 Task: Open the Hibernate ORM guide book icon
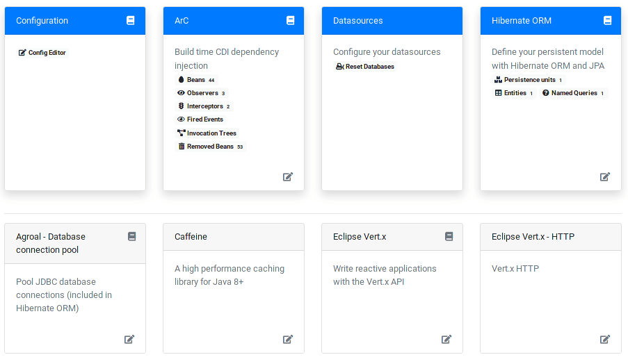pos(608,20)
